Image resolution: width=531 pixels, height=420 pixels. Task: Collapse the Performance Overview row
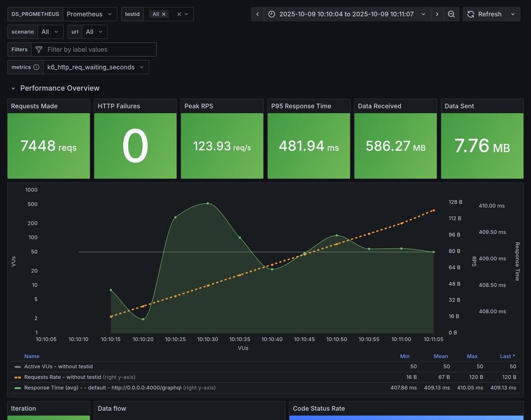coord(14,88)
